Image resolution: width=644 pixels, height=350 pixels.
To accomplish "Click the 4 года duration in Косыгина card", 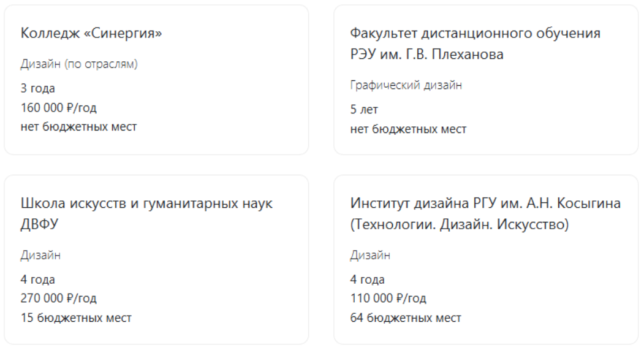I will click(x=367, y=280).
